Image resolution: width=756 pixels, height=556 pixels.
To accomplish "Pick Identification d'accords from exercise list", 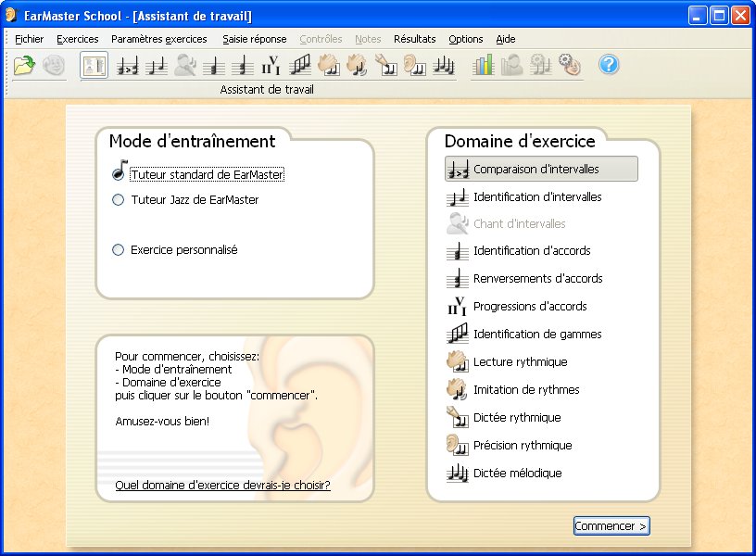I will pos(531,251).
